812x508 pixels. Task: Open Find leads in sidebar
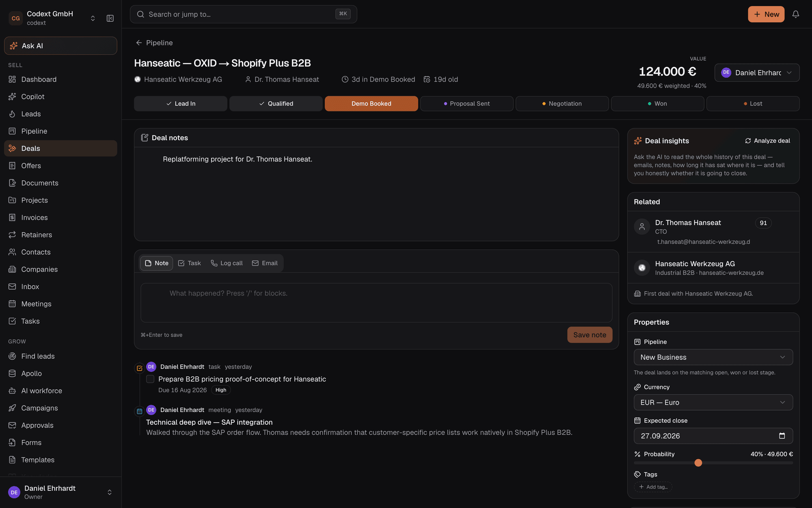point(60,356)
